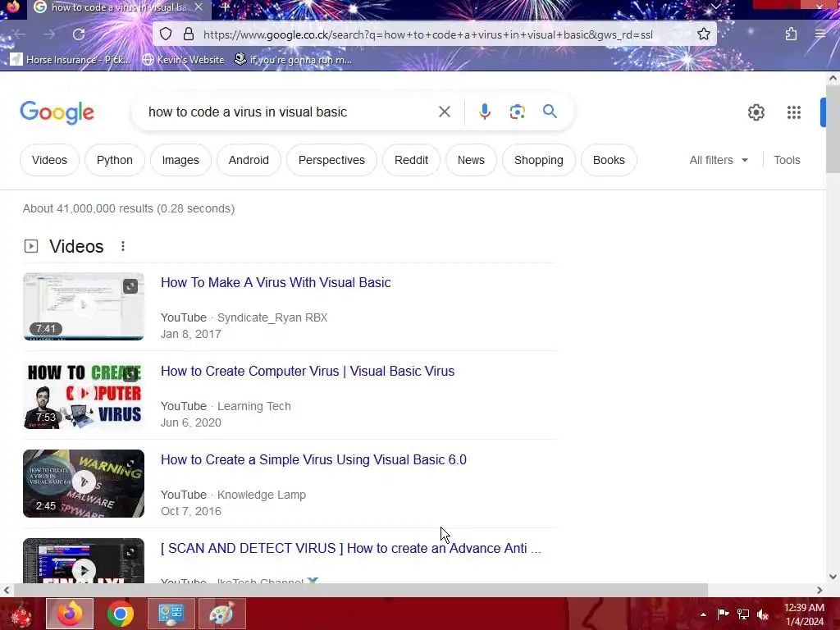Open the Firefox extensions icon
This screenshot has height=630, width=840.
[x=791, y=34]
